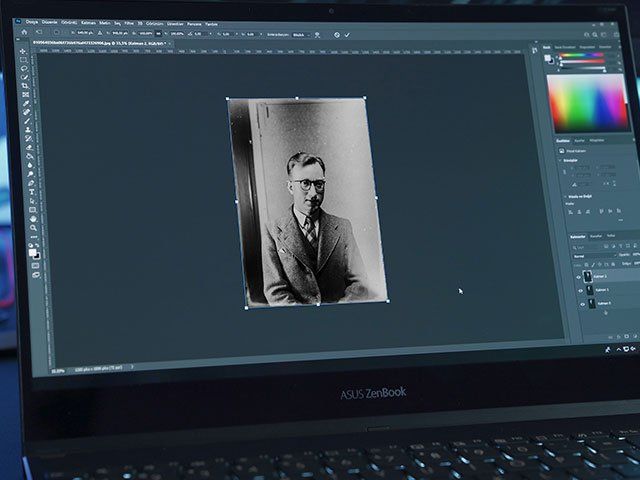The width and height of the screenshot is (640, 480).
Task: Show hidden Windows tray icons chevron
Action: coord(619,349)
